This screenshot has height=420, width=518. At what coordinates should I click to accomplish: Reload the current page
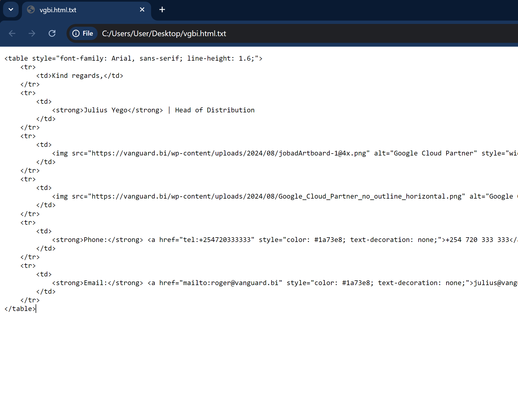[x=52, y=33]
